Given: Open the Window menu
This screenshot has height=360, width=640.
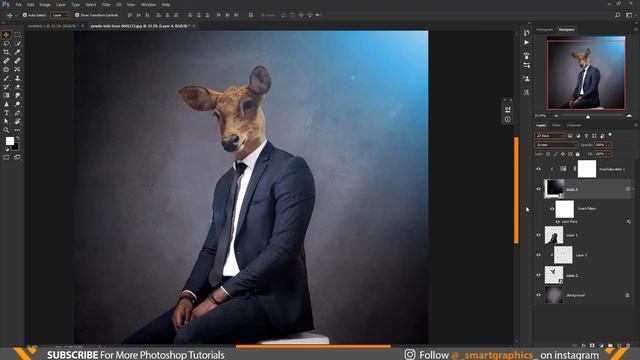Looking at the screenshot, I should [148, 4].
